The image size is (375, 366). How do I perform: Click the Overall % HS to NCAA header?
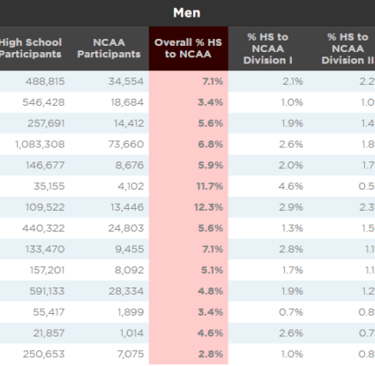coord(188,48)
